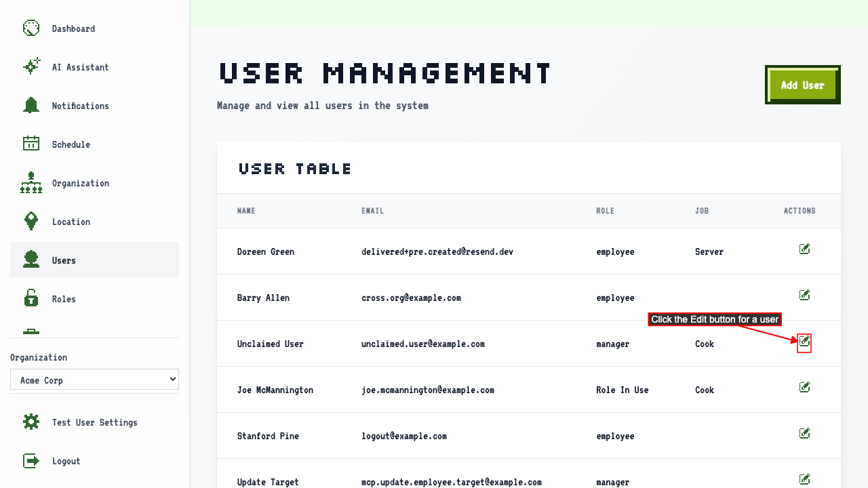Click email mcp.update.employee.target@example.com
The width and height of the screenshot is (868, 488).
tap(452, 482)
